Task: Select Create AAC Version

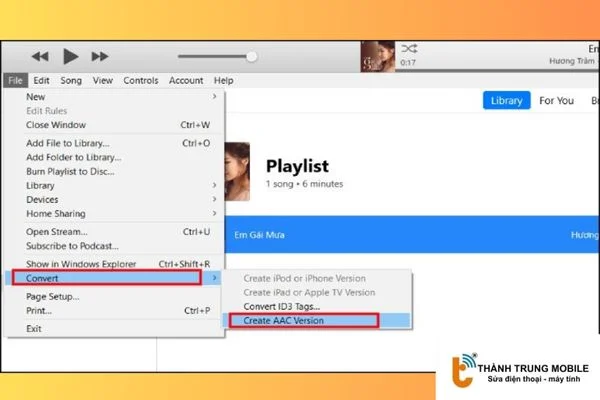Action: (317, 321)
